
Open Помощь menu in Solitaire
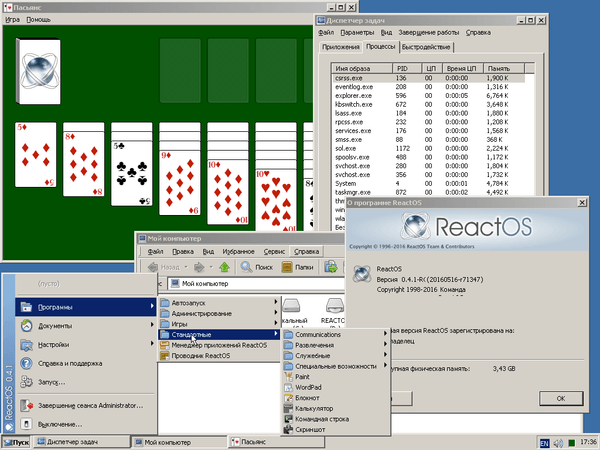pyautogui.click(x=38, y=20)
